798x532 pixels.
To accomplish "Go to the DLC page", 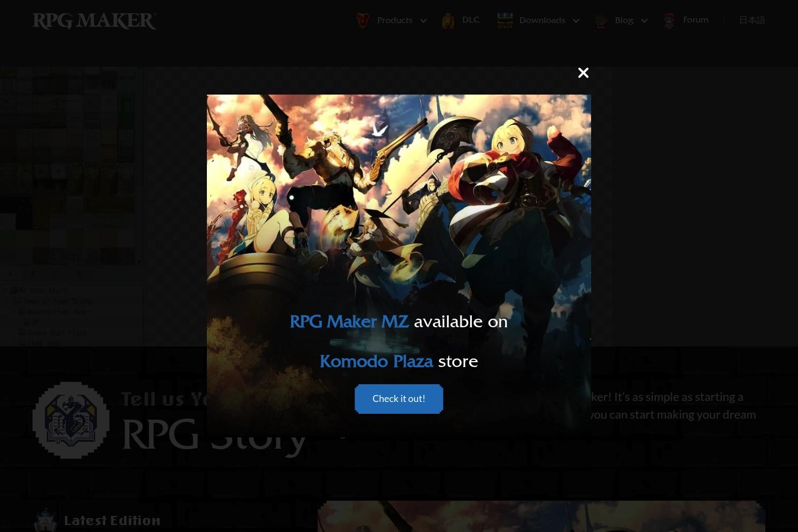I will tap(471, 20).
